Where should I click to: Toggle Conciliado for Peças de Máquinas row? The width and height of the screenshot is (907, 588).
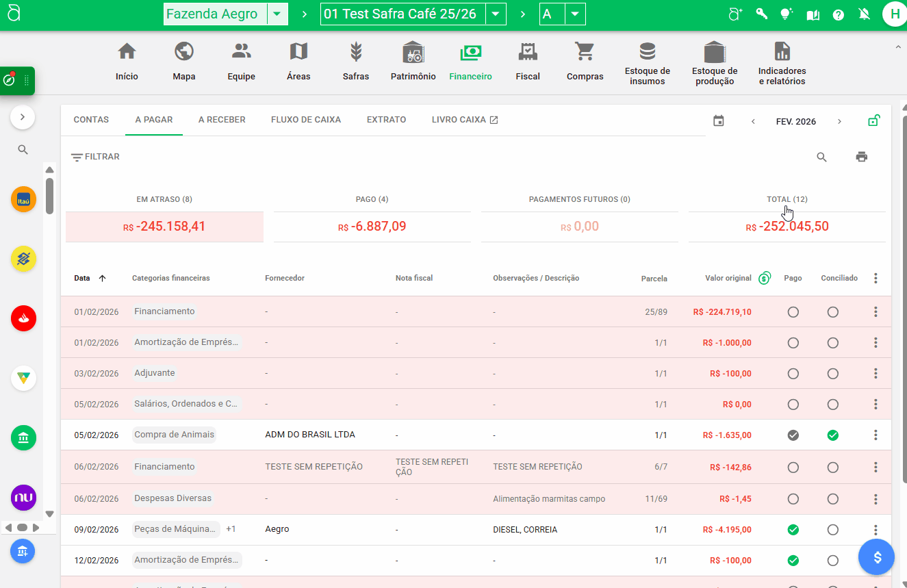pos(832,530)
